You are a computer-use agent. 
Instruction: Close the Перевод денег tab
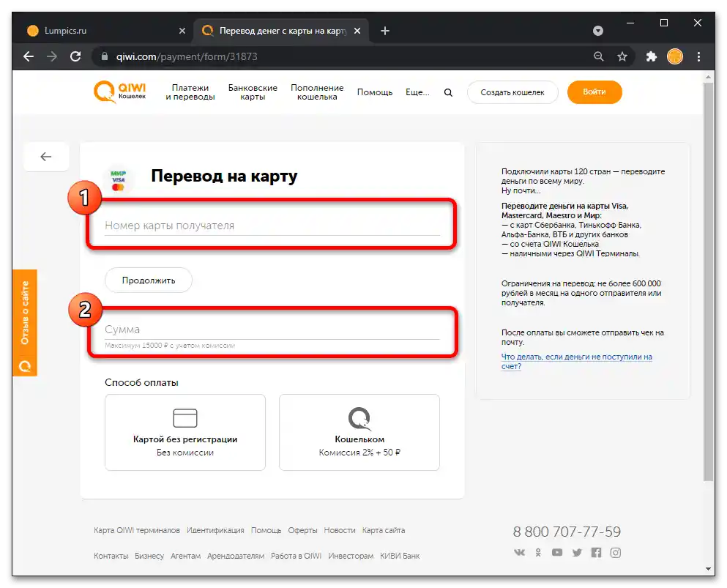[357, 31]
